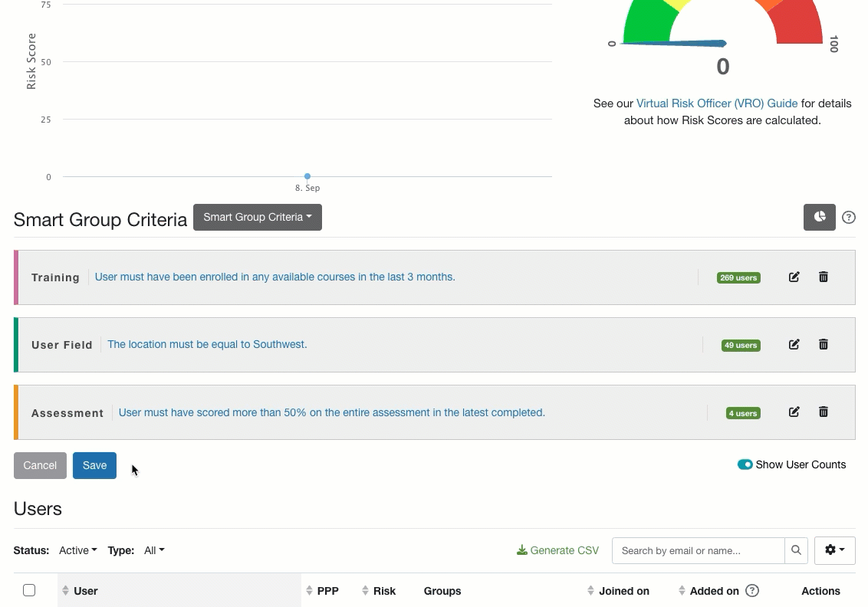Cancel the smart group edits
868x607 pixels.
point(40,465)
